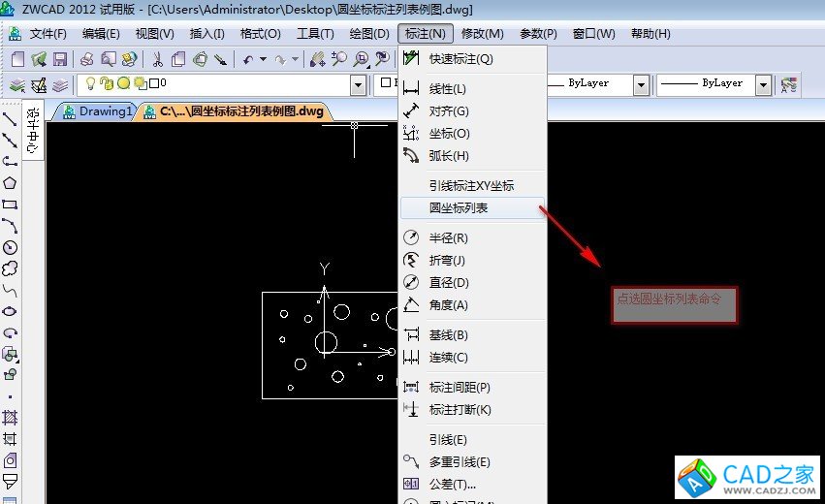Viewport: 825px width, 504px height.
Task: Choose 公差(T)... menu entry
Action: click(472, 484)
